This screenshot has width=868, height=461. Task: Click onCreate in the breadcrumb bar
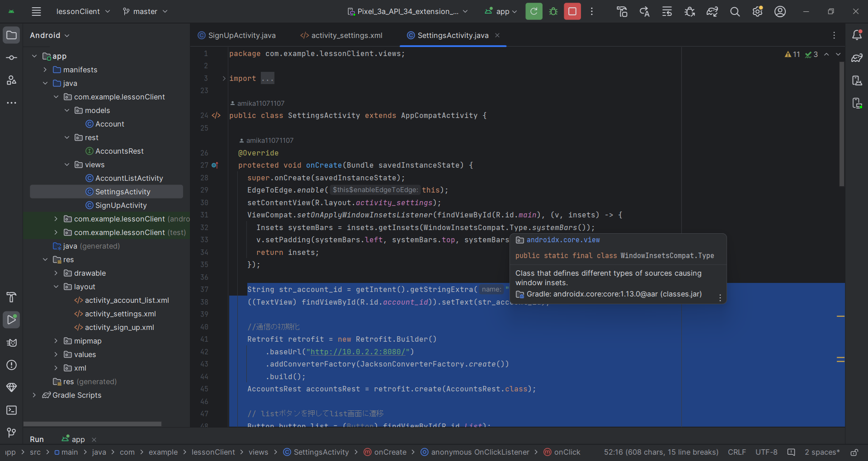coord(385,452)
